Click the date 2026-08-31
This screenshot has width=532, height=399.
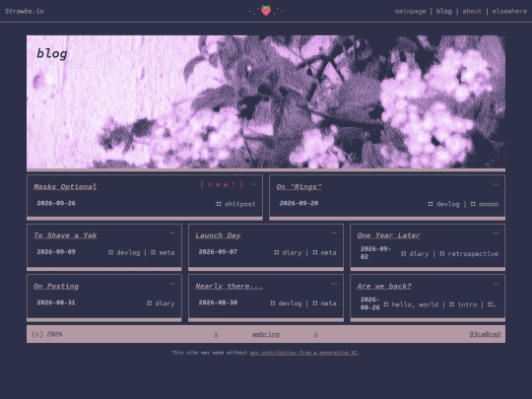point(56,302)
